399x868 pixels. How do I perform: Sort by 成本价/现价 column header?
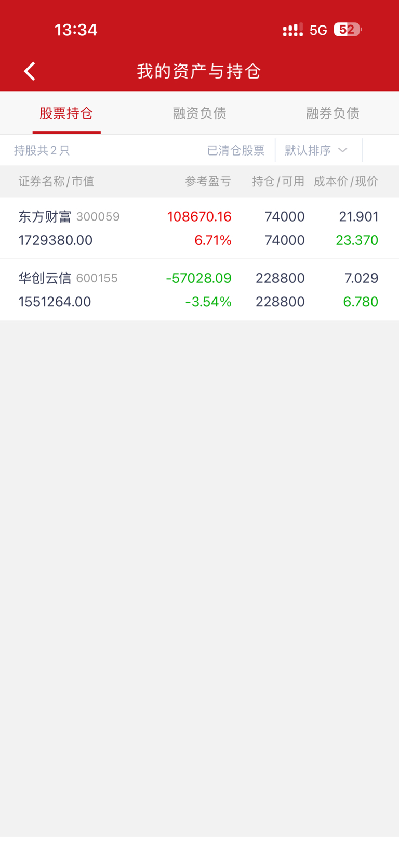click(345, 182)
